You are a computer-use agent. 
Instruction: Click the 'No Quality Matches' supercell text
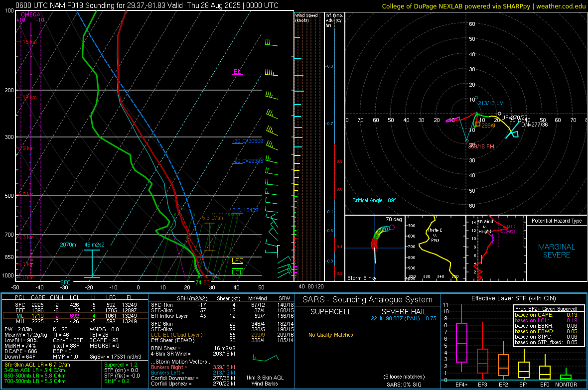click(x=331, y=335)
